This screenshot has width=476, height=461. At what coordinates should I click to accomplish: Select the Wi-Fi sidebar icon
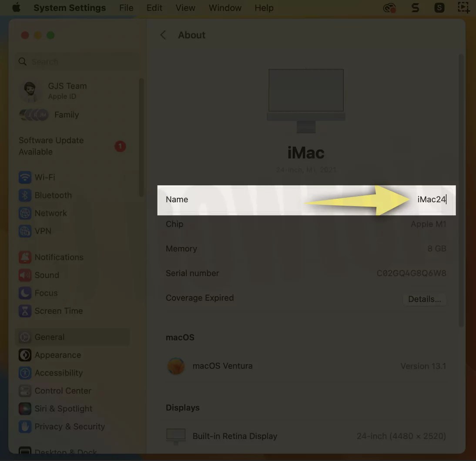click(25, 177)
